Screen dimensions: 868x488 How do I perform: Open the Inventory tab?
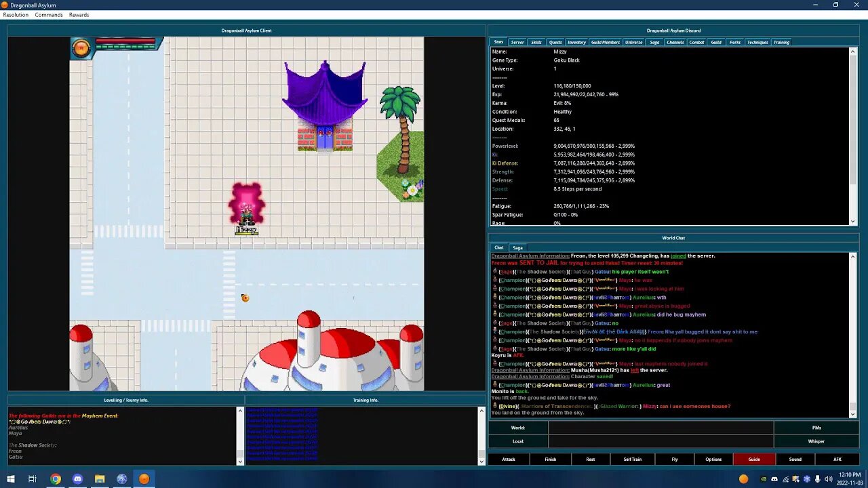tap(576, 42)
